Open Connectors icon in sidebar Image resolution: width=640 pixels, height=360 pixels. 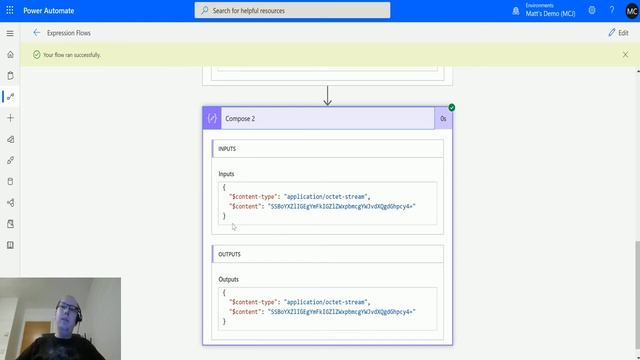coord(10,160)
